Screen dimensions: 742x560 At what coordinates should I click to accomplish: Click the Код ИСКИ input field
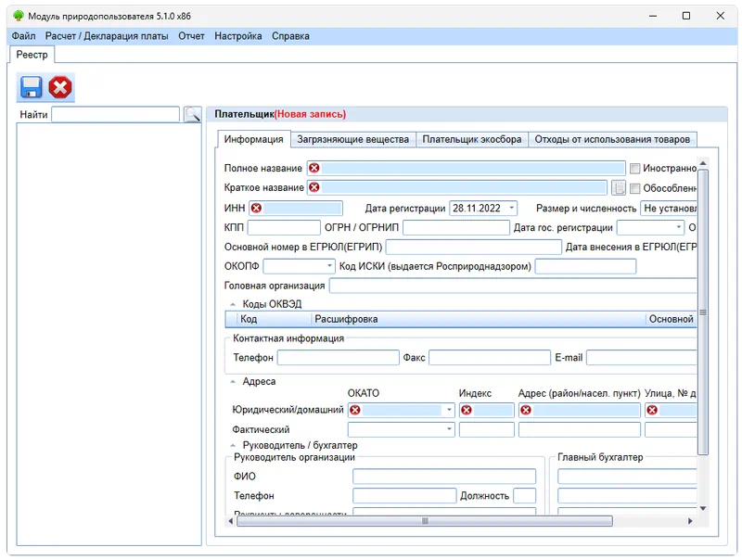(x=585, y=266)
